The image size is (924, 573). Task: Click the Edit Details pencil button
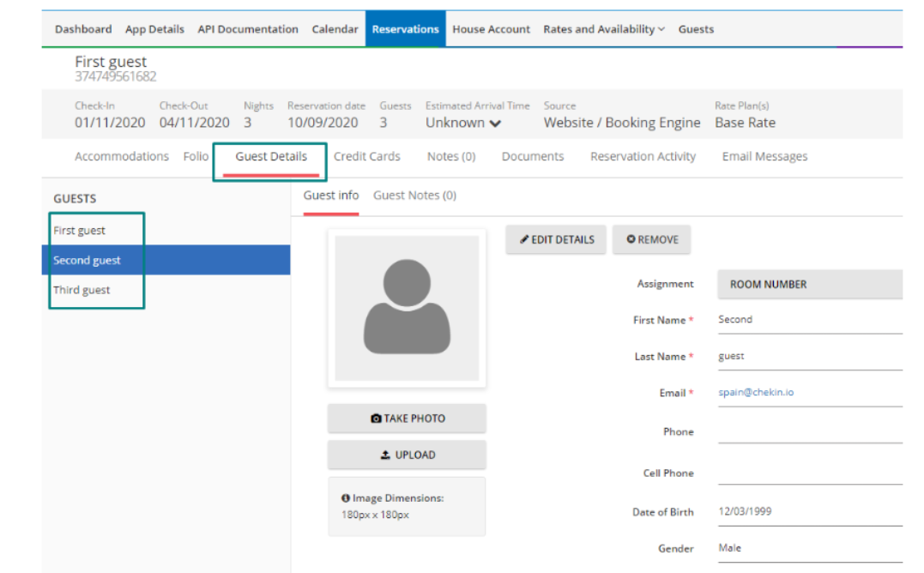pyautogui.click(x=556, y=240)
